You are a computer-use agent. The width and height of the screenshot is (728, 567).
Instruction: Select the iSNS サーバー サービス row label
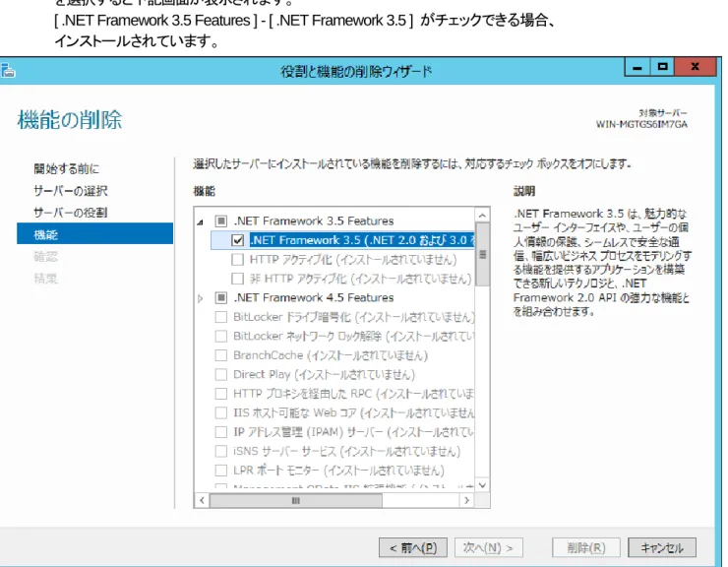point(347,451)
